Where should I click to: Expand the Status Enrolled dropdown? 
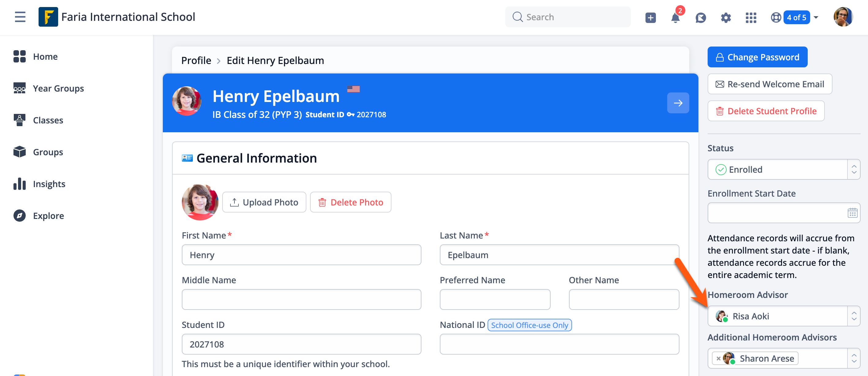click(x=854, y=170)
